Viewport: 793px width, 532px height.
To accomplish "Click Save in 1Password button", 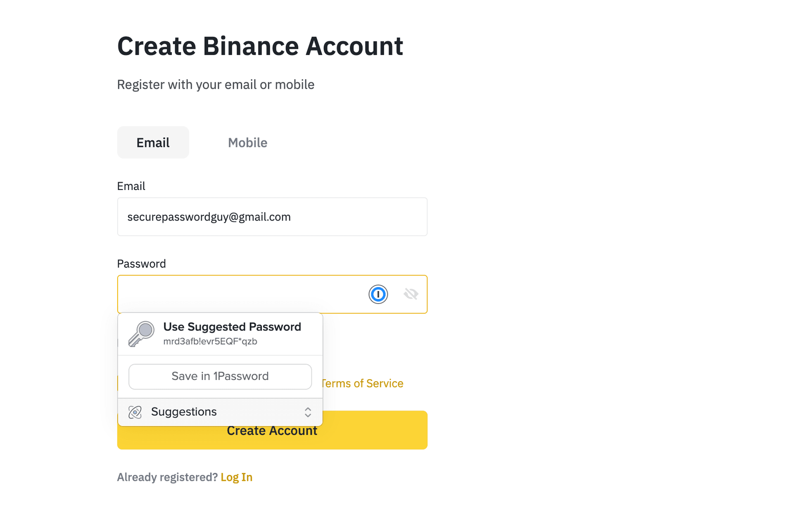I will coord(220,376).
